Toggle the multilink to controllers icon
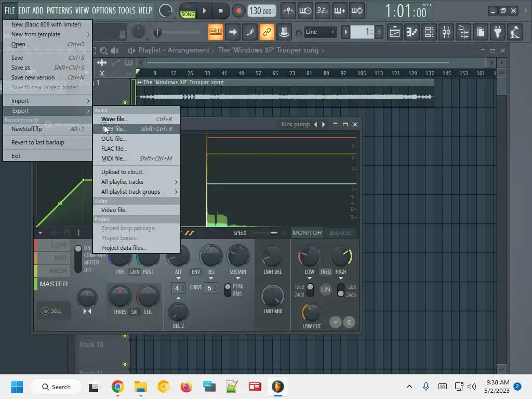This screenshot has width=532, height=399. (284, 32)
